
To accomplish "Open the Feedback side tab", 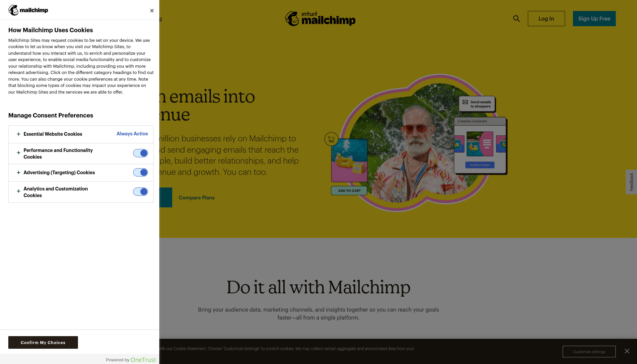I will pos(631,182).
